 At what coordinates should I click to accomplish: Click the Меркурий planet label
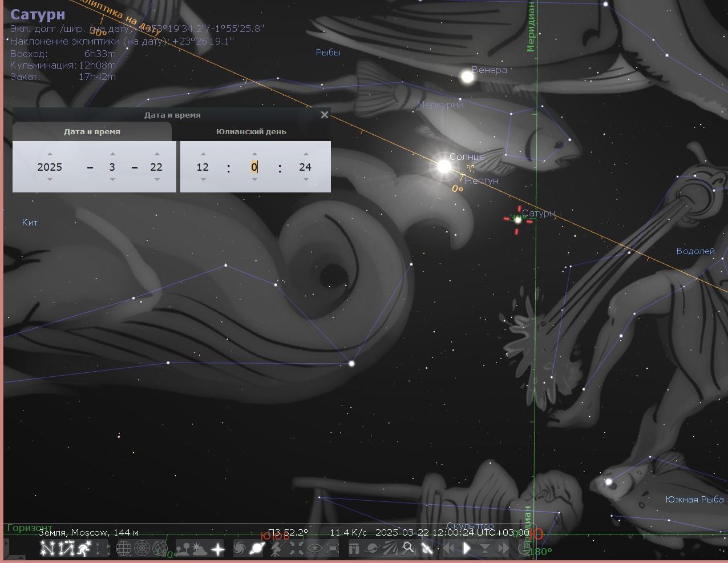click(x=440, y=104)
